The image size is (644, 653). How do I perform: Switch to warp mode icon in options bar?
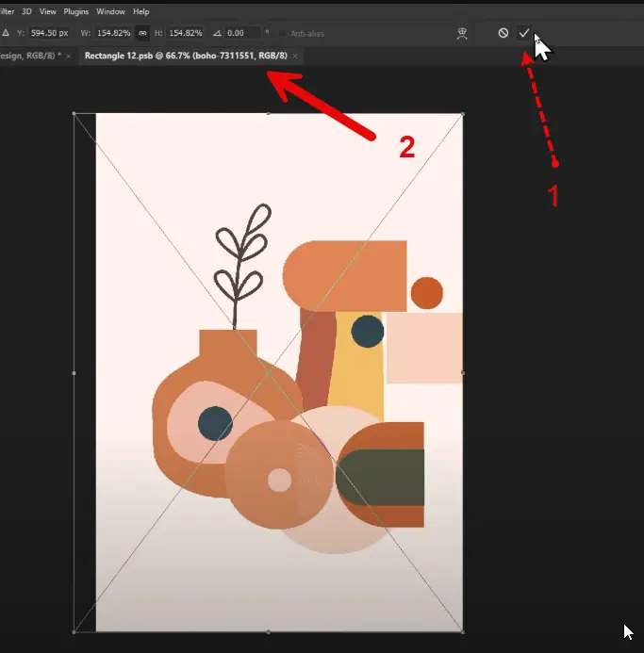pyautogui.click(x=462, y=33)
